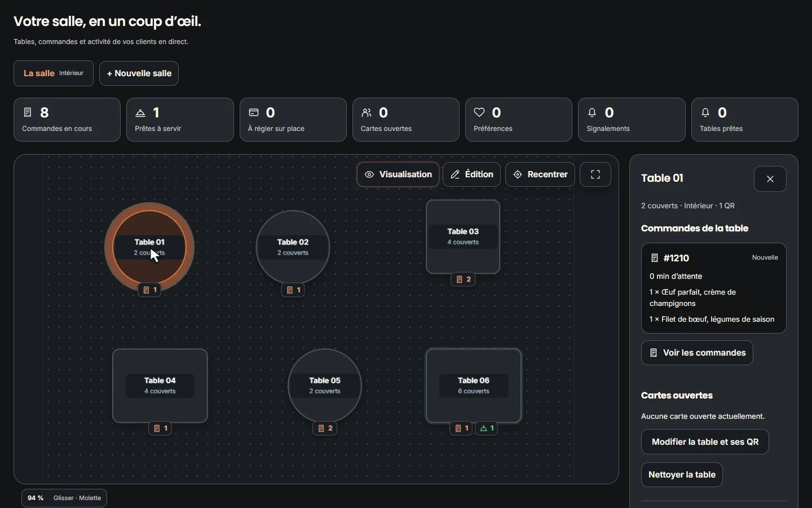Viewport: 812px width, 508px height.
Task: Click Nettoyer la table button
Action: coord(682,475)
